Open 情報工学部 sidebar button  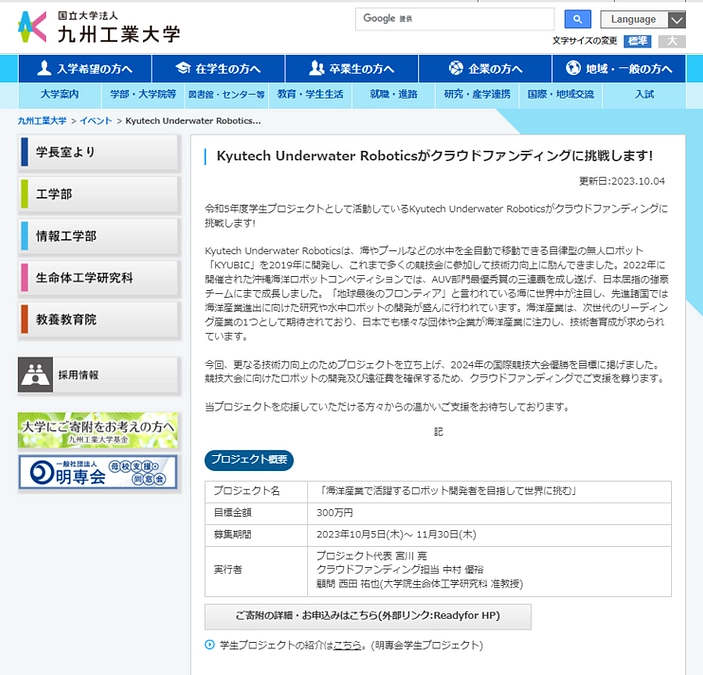(x=99, y=236)
